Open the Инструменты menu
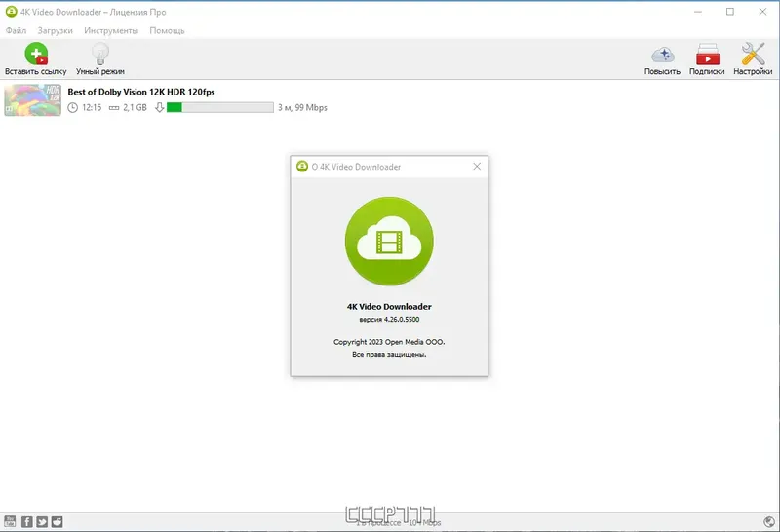Screen dimensions: 780x532 click(111, 31)
